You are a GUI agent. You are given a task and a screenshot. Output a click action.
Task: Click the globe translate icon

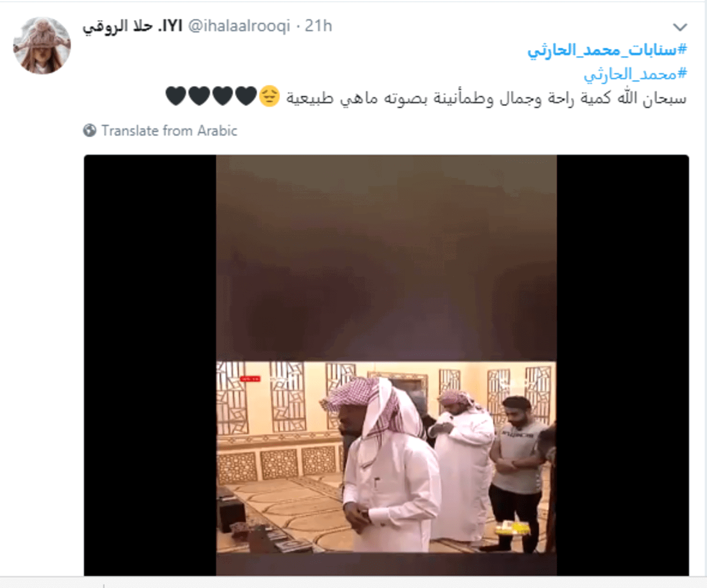point(90,130)
